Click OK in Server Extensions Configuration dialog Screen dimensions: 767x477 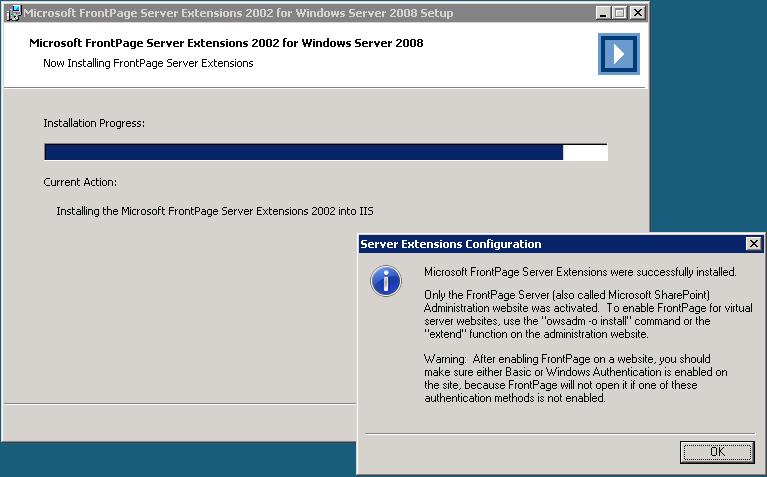click(x=717, y=452)
